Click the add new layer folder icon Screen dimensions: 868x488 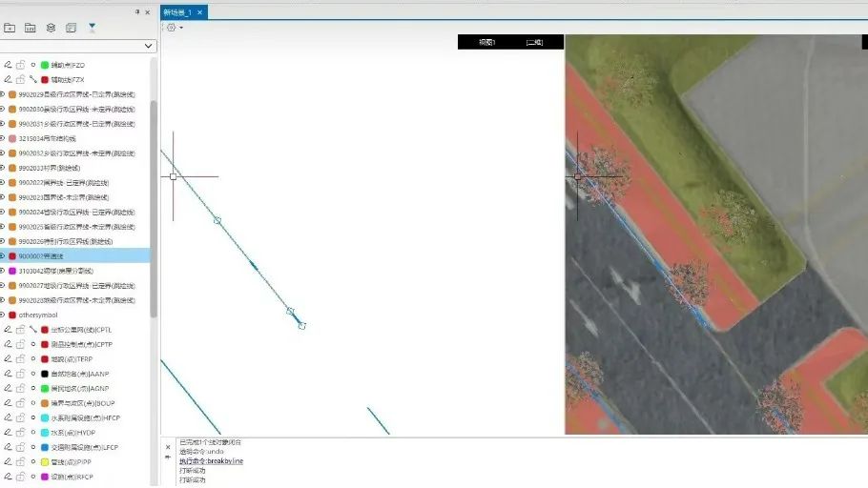point(10,28)
